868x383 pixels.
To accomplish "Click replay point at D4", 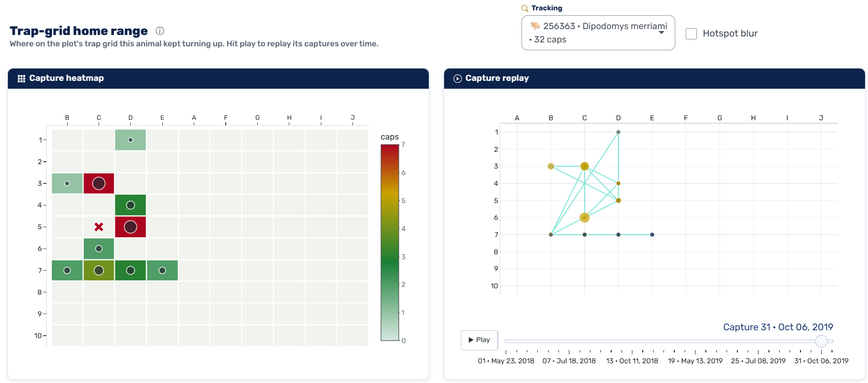I will pyautogui.click(x=618, y=183).
